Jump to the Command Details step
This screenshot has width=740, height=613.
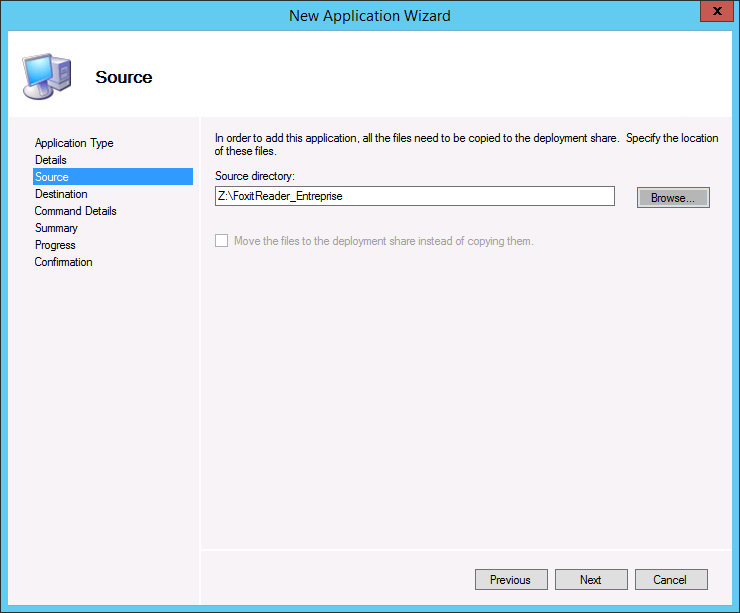pos(75,211)
